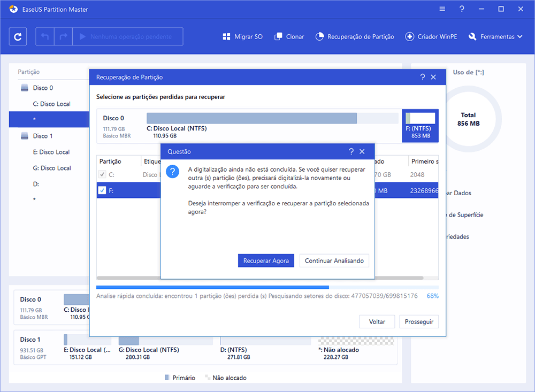This screenshot has height=392, width=535.
Task: Click the EaseUS Partition Master logo icon
Action: coord(13,9)
